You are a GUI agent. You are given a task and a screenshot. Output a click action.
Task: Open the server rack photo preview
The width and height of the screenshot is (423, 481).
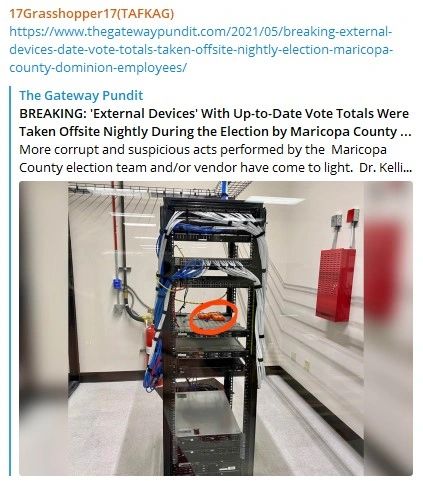pyautogui.click(x=216, y=328)
